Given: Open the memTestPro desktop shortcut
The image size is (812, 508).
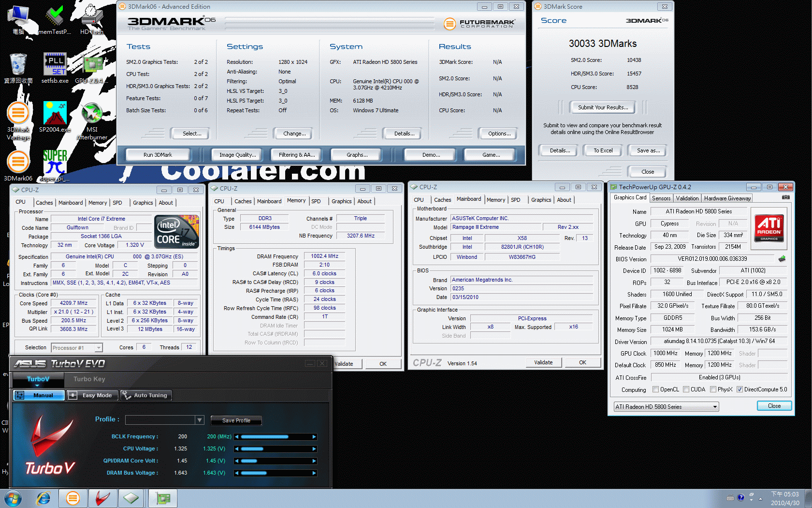Looking at the screenshot, I should pos(55,19).
